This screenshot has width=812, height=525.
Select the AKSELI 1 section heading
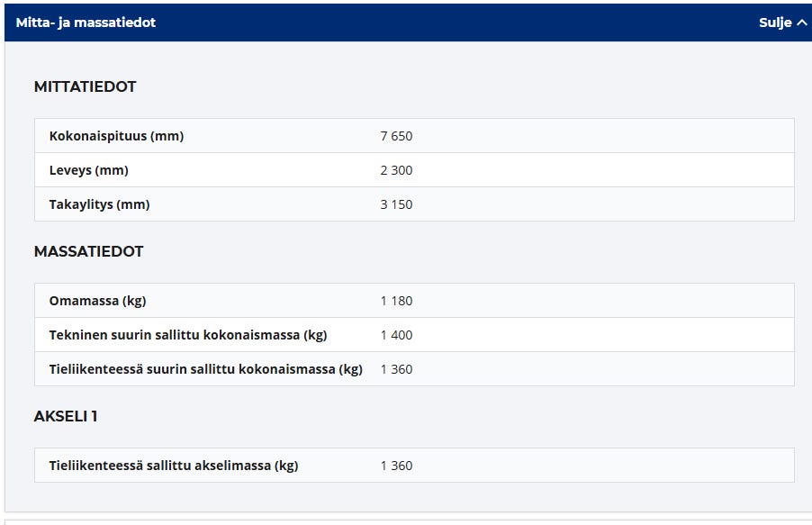coord(66,416)
